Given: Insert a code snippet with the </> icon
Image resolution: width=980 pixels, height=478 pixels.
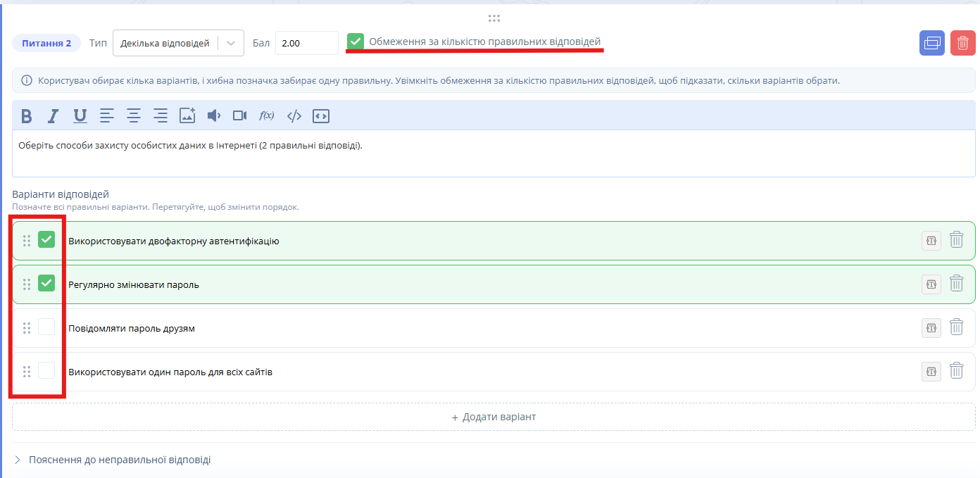Looking at the screenshot, I should [294, 116].
